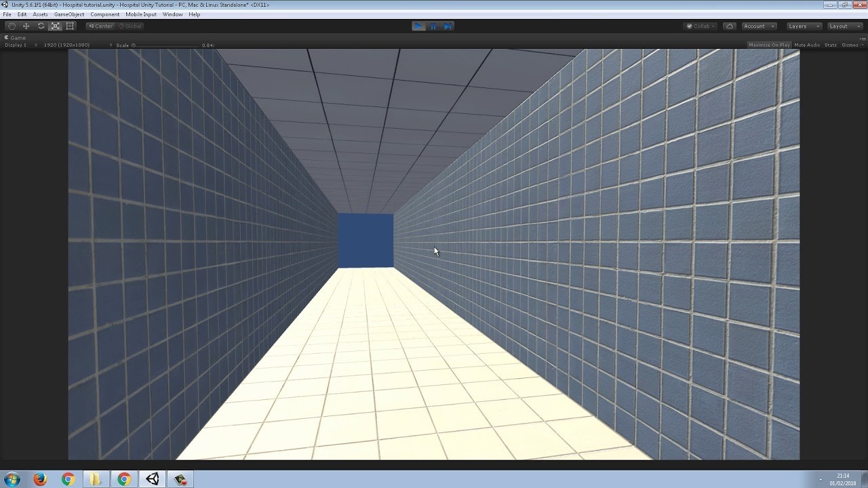Open the cloud Services icon
The width and height of the screenshot is (868, 488).
click(730, 26)
